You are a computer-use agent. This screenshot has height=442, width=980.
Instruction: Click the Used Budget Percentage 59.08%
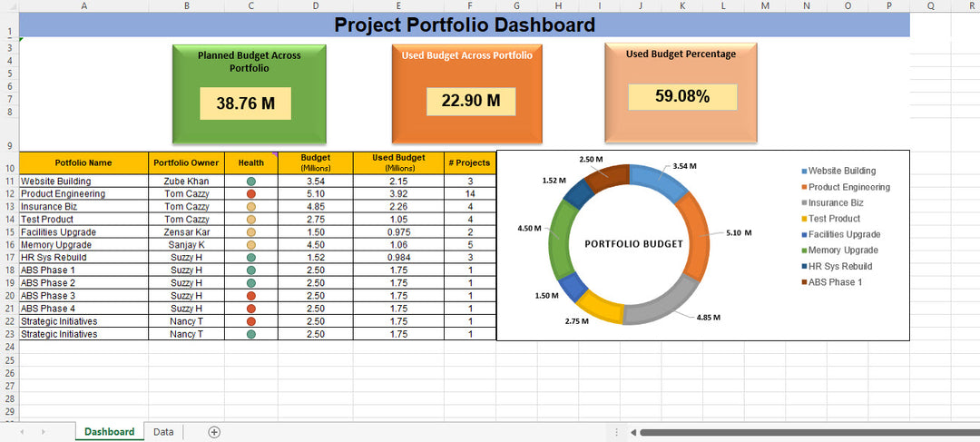click(682, 97)
